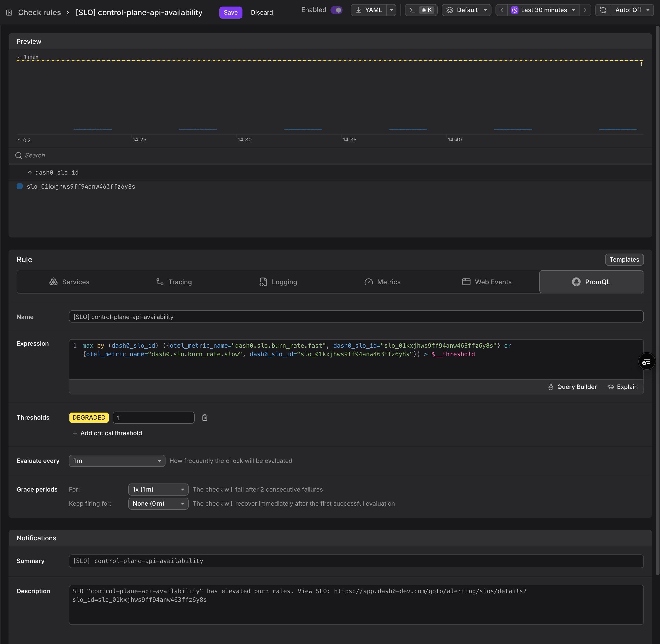The image size is (660, 644).
Task: Delete the degraded threshold
Action: (x=204, y=418)
